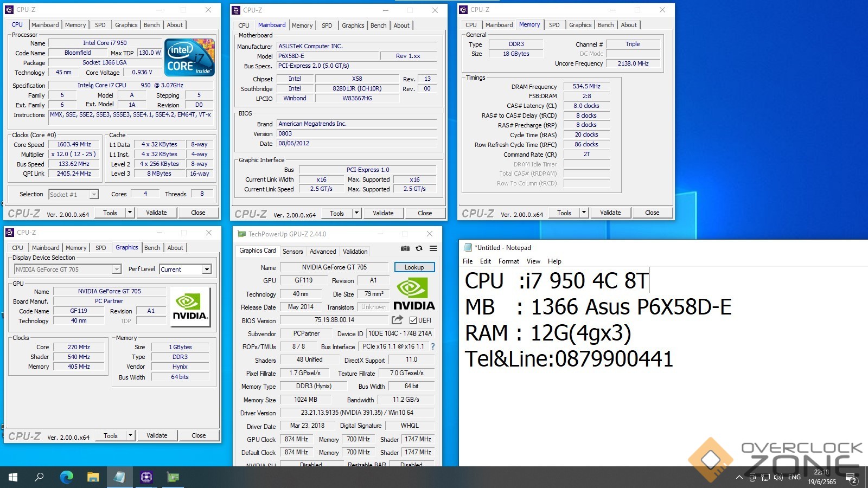This screenshot has width=868, height=488.
Task: Click the CPU-Z icon in the taskbar
Action: pyautogui.click(x=146, y=477)
